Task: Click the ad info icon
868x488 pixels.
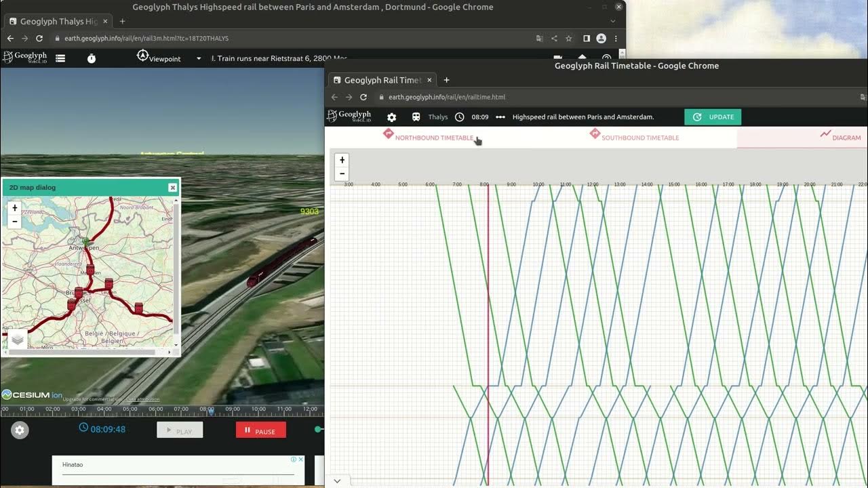Action: [x=294, y=460]
